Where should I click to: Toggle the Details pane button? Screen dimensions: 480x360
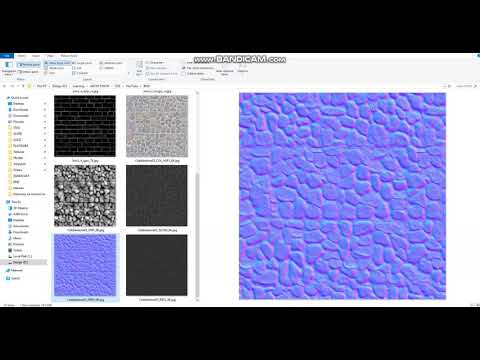point(29,72)
